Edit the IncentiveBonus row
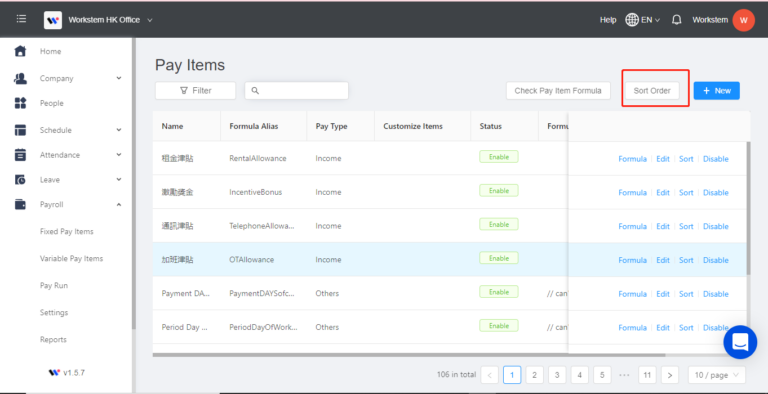Image resolution: width=768 pixels, height=394 pixels. tap(663, 193)
